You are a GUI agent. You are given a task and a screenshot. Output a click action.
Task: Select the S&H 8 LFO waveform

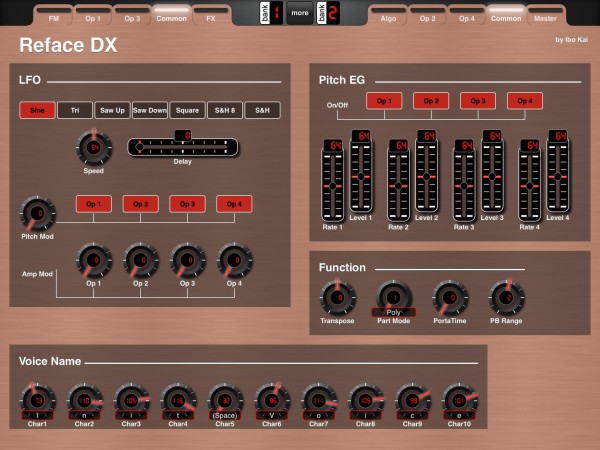(225, 110)
